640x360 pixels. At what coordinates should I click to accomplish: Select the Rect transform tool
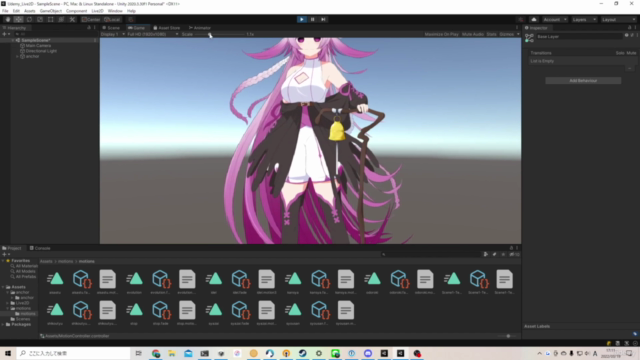tap(50, 19)
